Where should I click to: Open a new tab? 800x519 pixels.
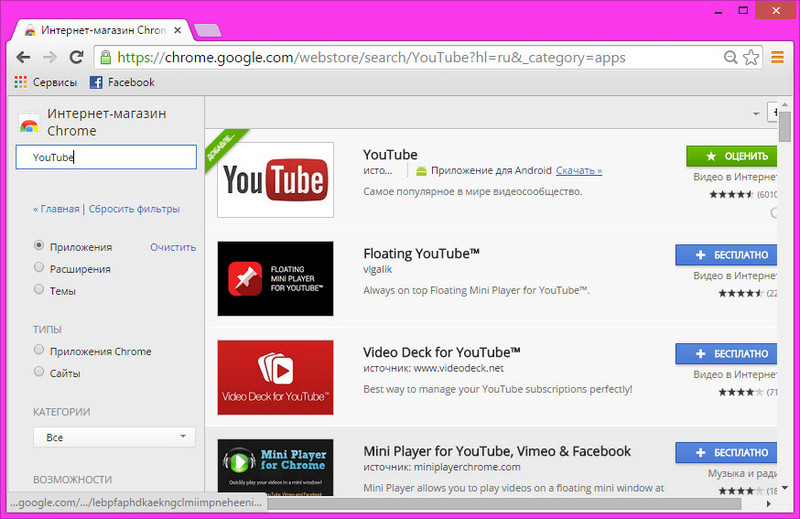[208, 31]
